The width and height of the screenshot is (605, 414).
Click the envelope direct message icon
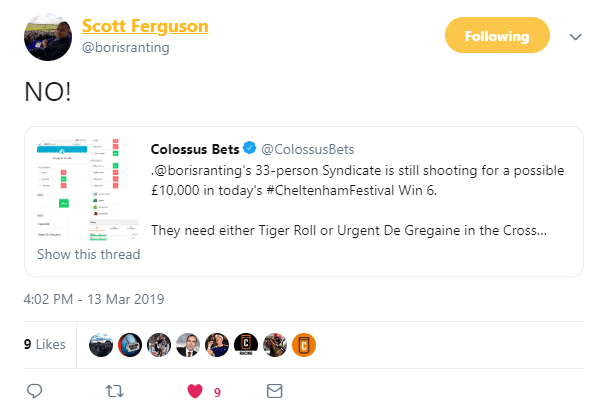[x=275, y=391]
